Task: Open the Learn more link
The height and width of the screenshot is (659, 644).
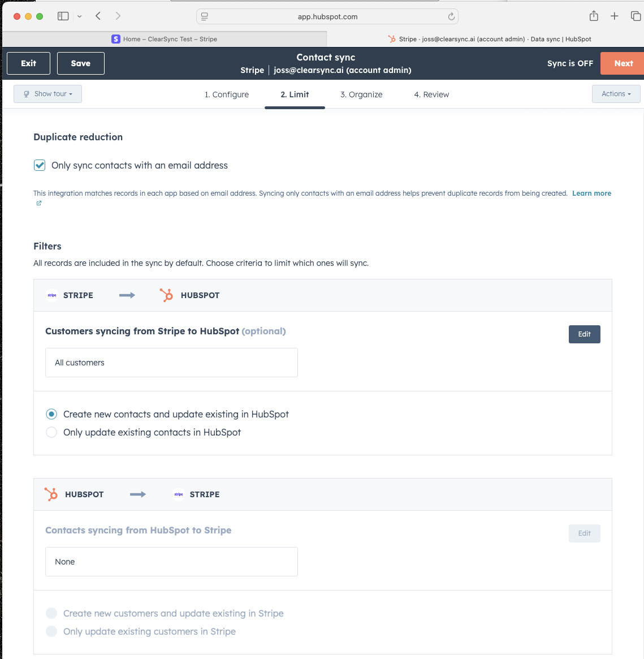Action: tap(591, 193)
